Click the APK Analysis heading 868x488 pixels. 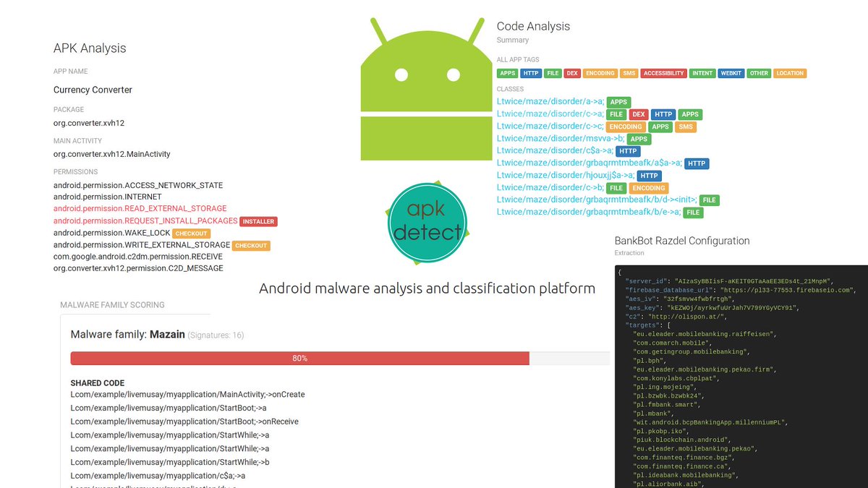point(90,48)
